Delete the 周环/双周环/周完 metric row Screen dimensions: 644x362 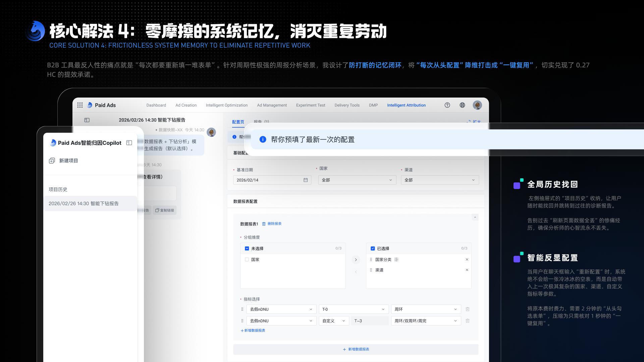click(468, 321)
